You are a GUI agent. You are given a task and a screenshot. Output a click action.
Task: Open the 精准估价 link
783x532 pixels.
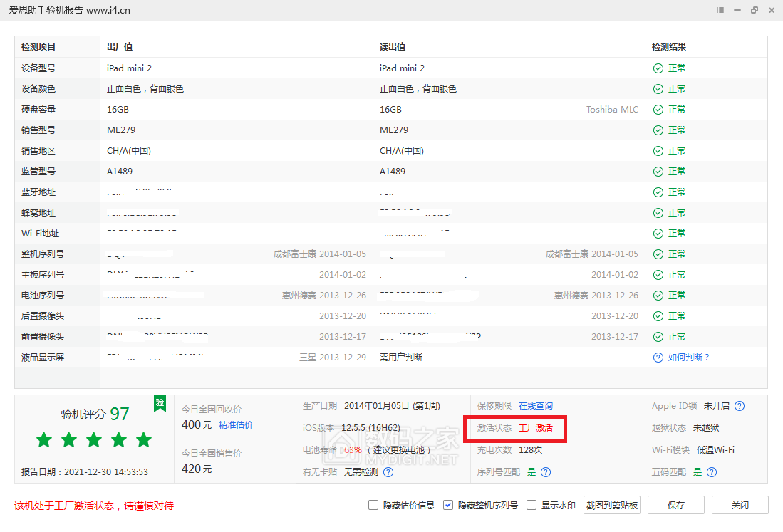(x=236, y=425)
